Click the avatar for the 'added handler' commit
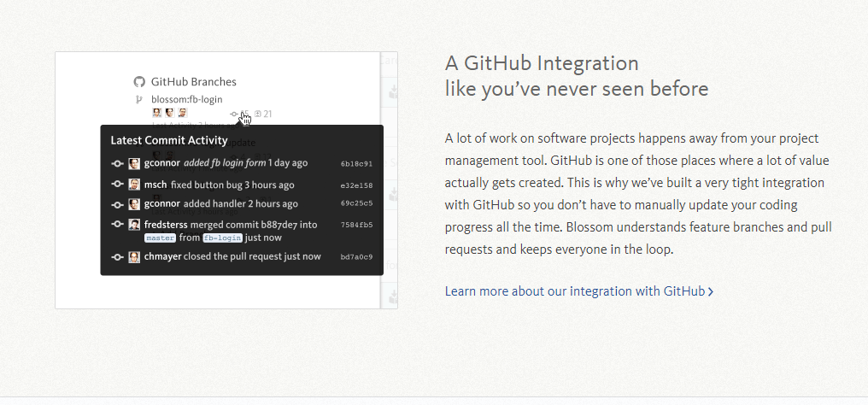This screenshot has height=405, width=868. 134,204
